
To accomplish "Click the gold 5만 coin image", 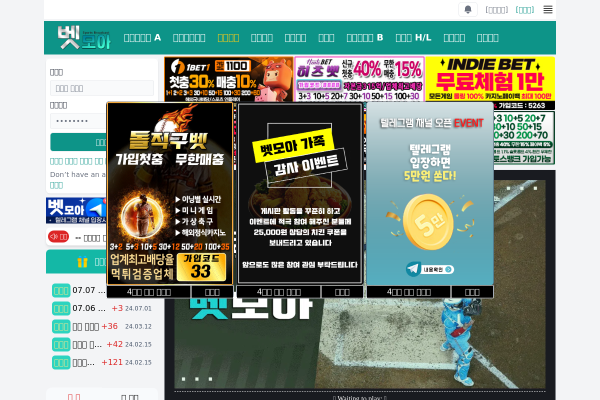I will 428,222.
